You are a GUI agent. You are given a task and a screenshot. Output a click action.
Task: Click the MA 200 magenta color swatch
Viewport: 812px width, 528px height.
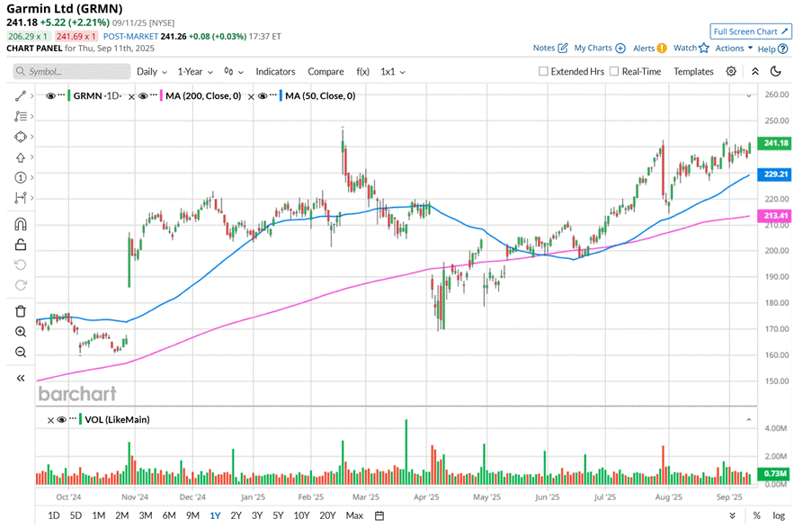pyautogui.click(x=161, y=96)
